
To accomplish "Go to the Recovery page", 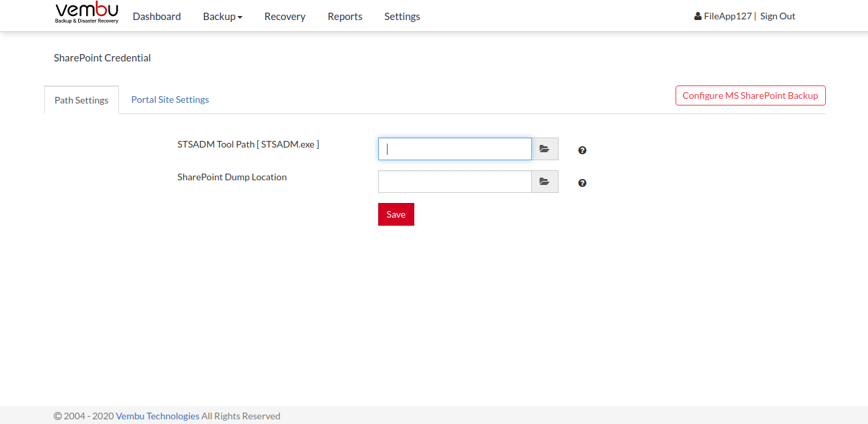I will tap(285, 16).
